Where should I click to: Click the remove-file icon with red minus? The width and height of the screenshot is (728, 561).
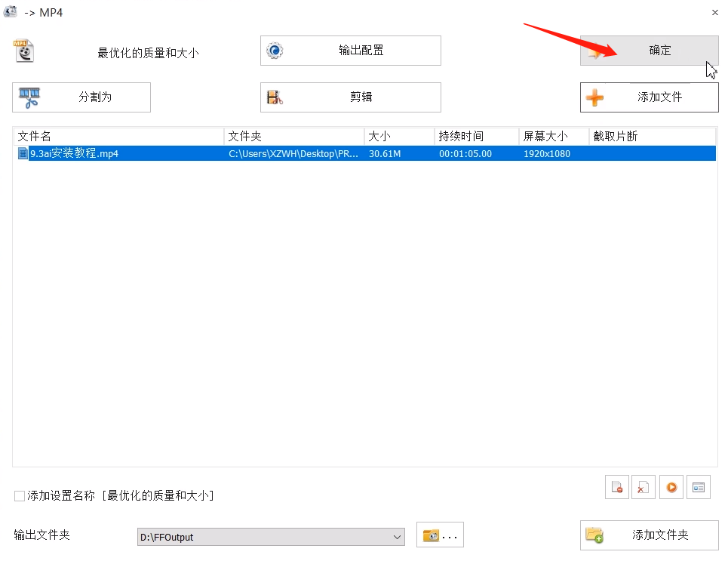pos(616,487)
